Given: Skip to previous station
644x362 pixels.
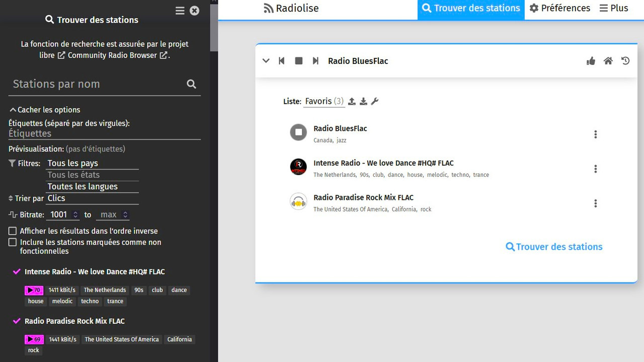Looking at the screenshot, I should point(282,61).
